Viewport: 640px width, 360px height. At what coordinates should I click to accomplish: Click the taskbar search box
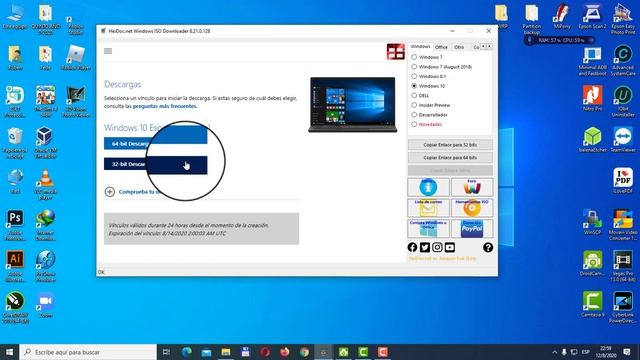pos(88,352)
